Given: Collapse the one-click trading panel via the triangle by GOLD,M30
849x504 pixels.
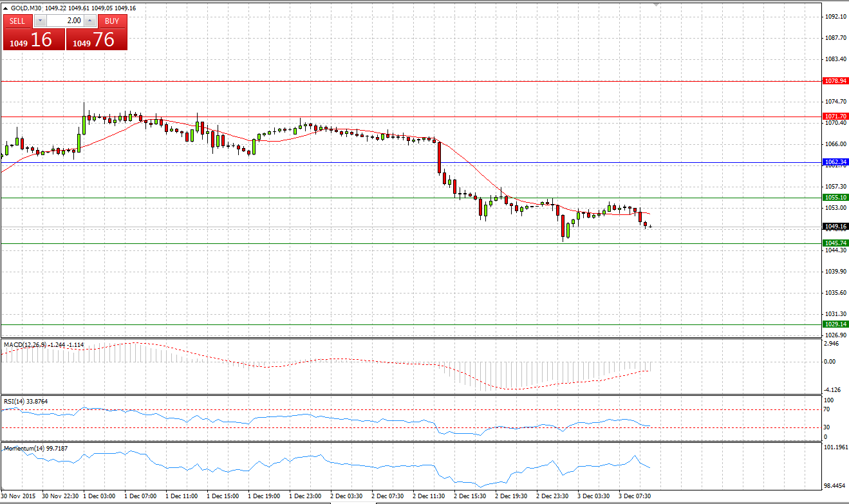Looking at the screenshot, I should click(x=6, y=8).
